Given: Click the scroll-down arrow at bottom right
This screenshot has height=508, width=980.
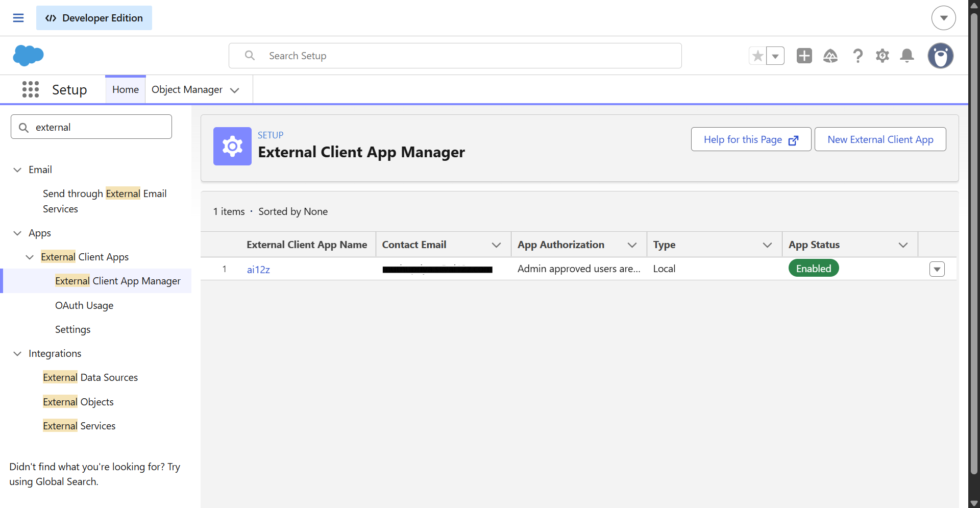Looking at the screenshot, I should click(974, 503).
